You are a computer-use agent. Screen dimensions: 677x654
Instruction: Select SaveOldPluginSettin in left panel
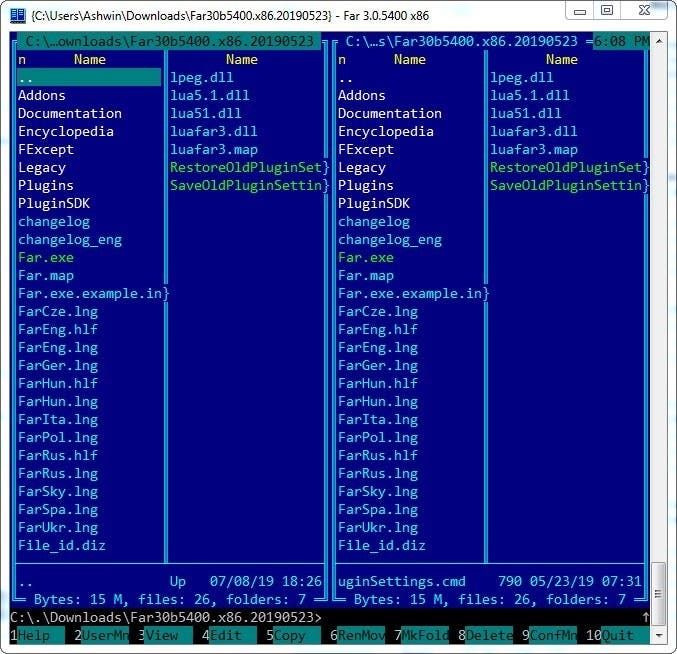click(246, 186)
